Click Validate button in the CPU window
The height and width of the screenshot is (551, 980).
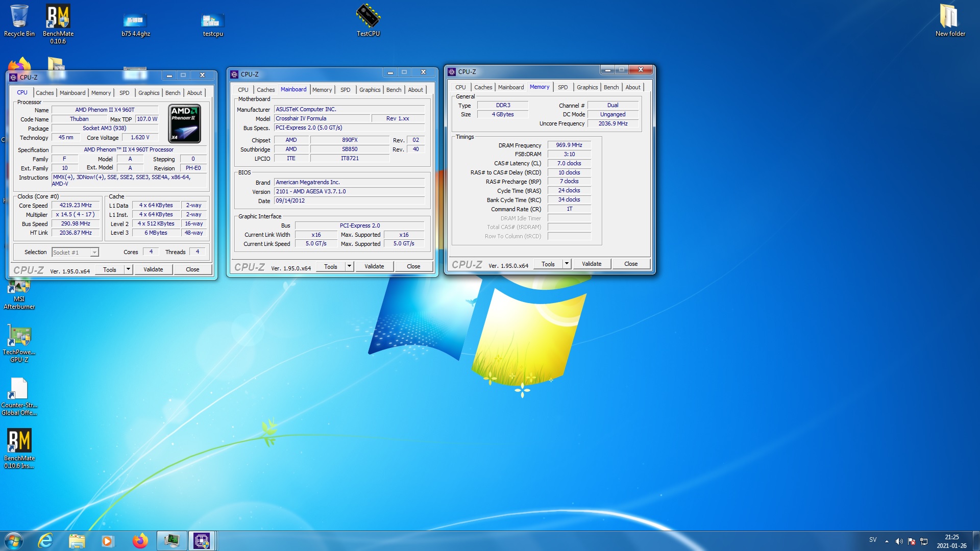(153, 269)
